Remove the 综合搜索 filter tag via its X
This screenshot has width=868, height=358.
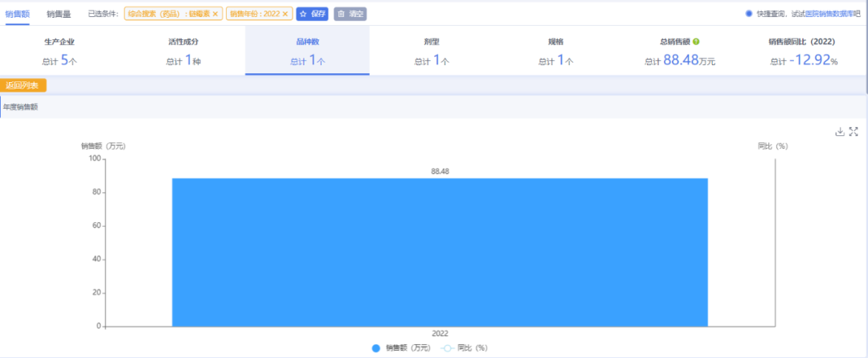(215, 14)
